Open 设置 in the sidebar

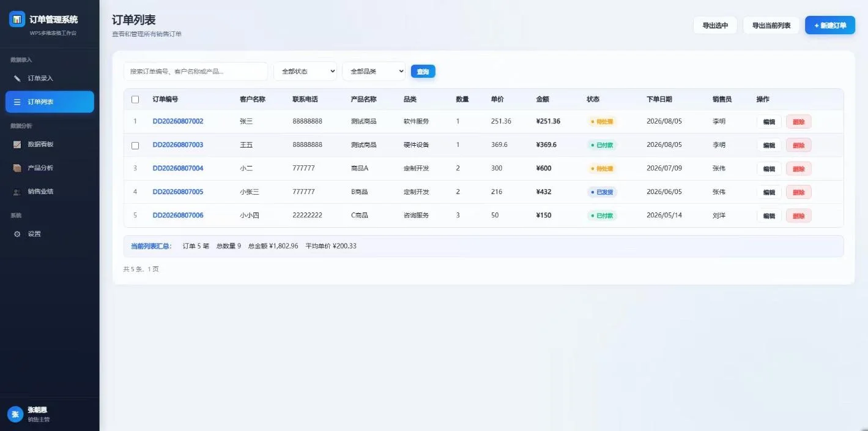point(50,234)
